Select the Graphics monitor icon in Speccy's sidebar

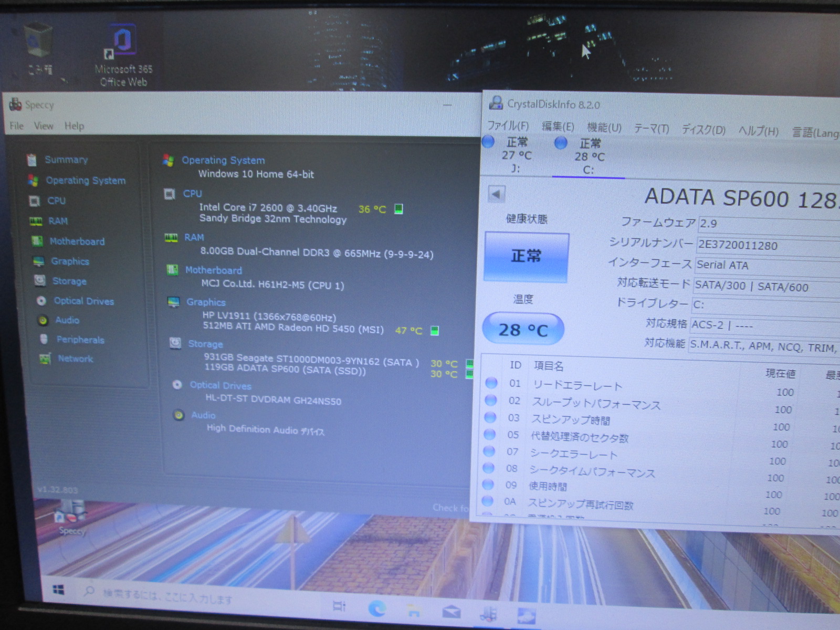(38, 261)
